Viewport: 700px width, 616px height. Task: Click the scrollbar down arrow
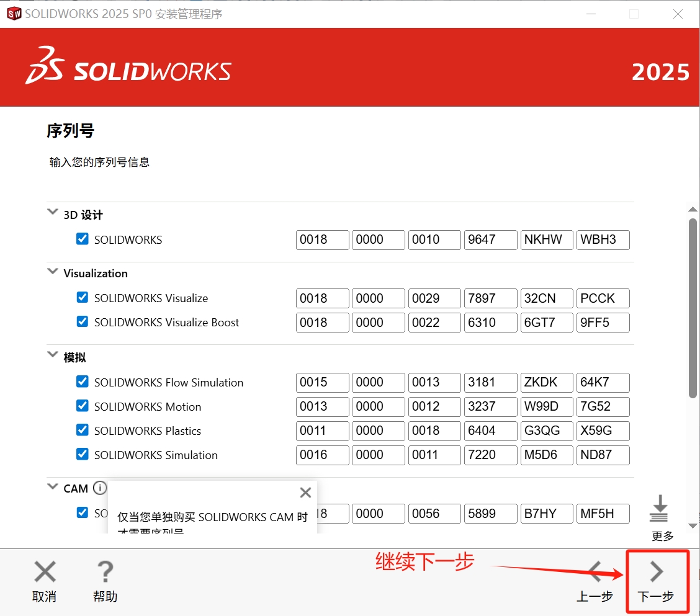pyautogui.click(x=693, y=526)
